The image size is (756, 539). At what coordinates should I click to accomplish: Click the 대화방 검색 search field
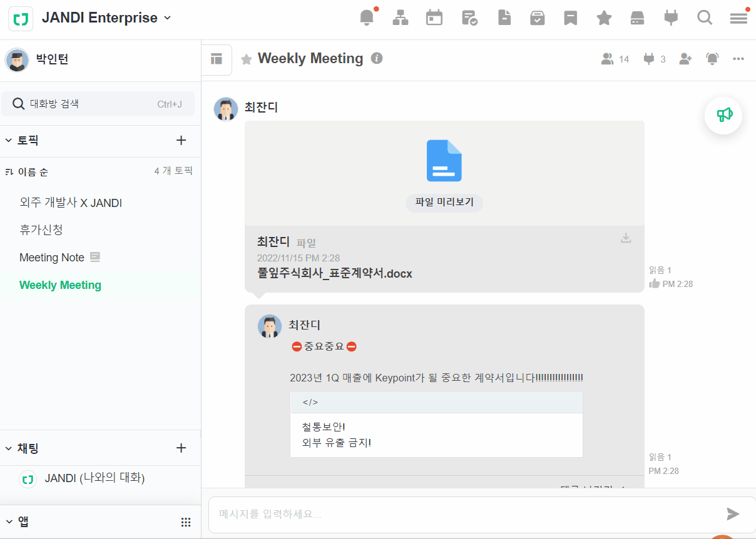(98, 104)
